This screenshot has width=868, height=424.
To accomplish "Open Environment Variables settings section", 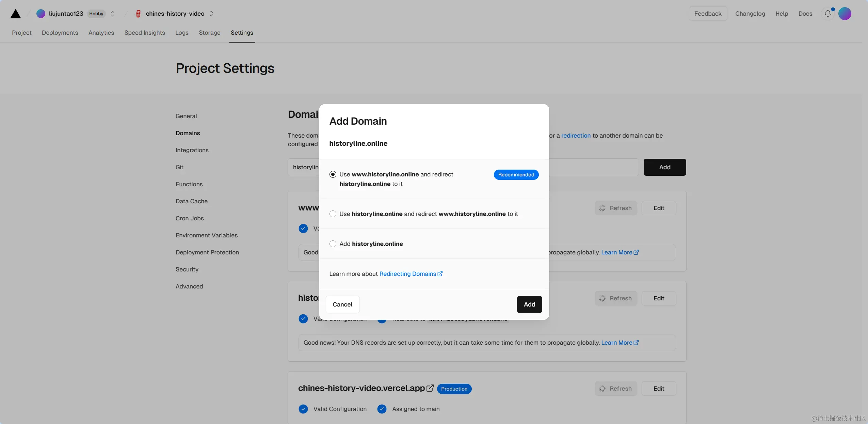I will click(x=207, y=235).
